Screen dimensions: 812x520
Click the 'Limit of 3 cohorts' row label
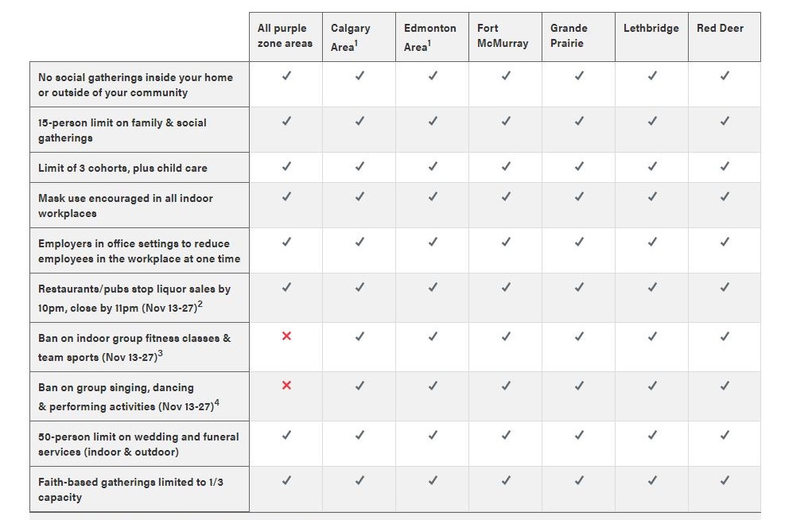(x=122, y=169)
